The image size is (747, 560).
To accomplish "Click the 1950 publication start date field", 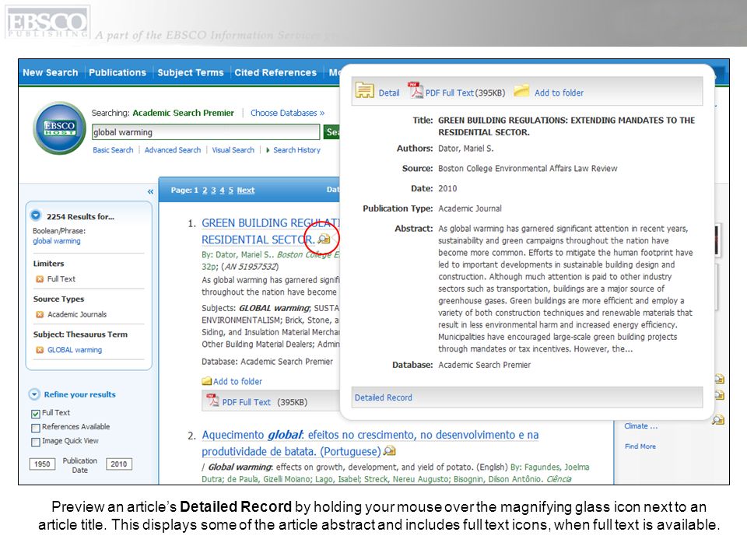I will [x=42, y=464].
